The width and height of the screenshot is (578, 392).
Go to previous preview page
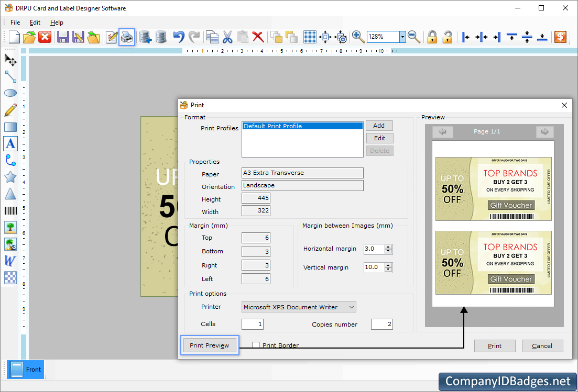pyautogui.click(x=442, y=131)
